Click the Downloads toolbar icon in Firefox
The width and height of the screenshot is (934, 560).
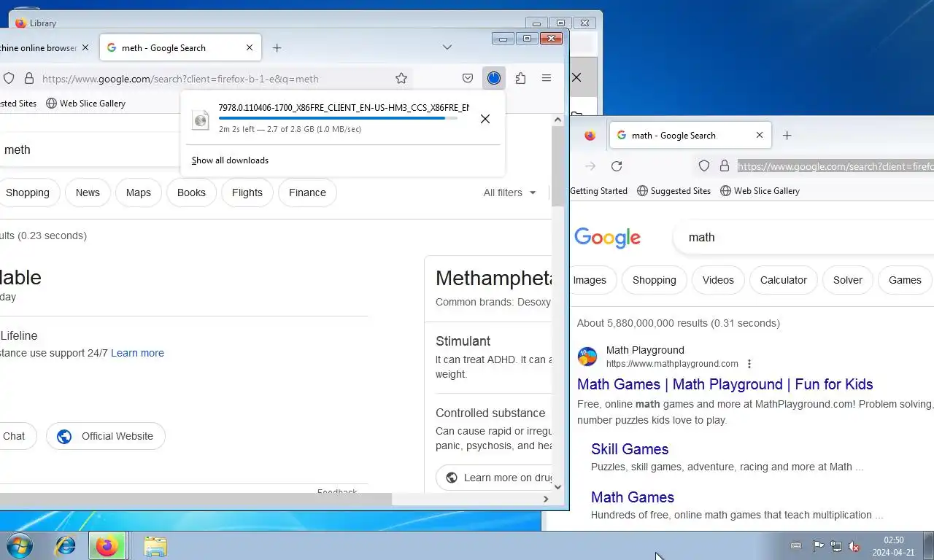[494, 78]
